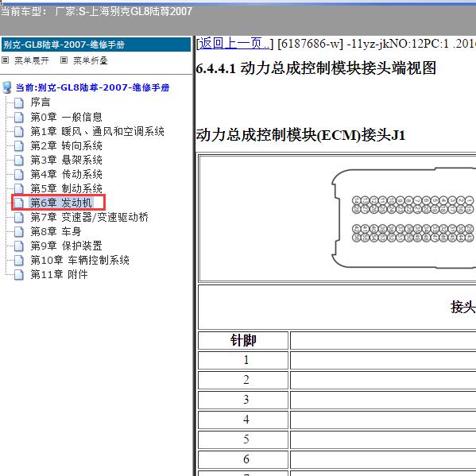Expand all menus with 菜单展开

tap(32, 60)
